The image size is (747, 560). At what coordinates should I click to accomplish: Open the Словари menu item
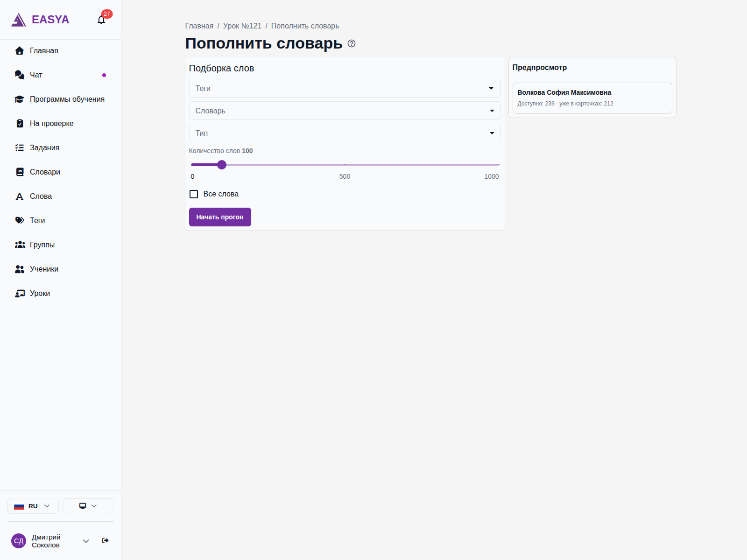pos(61,172)
